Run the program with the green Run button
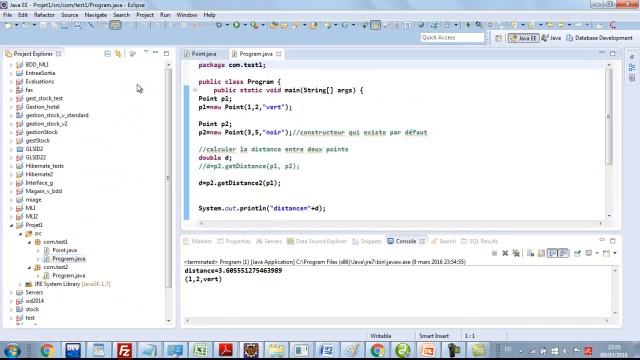Image resolution: width=640 pixels, height=360 pixels. 236,25
